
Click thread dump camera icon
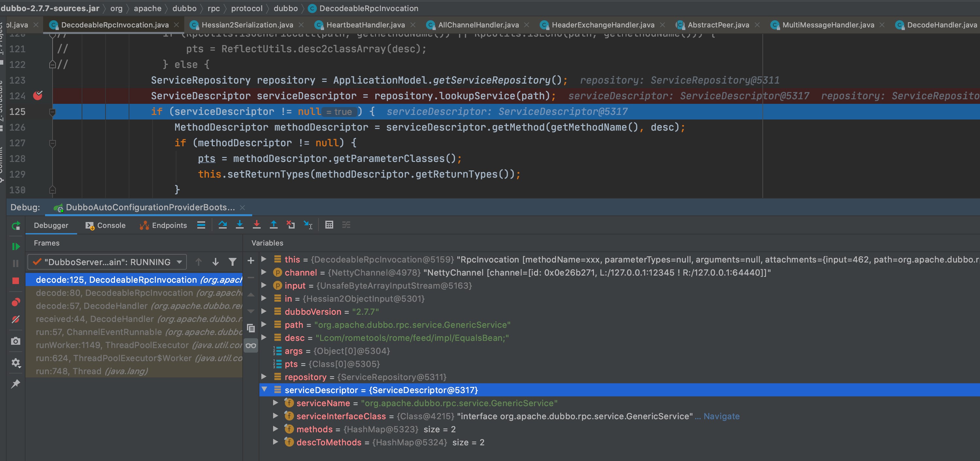tap(16, 341)
